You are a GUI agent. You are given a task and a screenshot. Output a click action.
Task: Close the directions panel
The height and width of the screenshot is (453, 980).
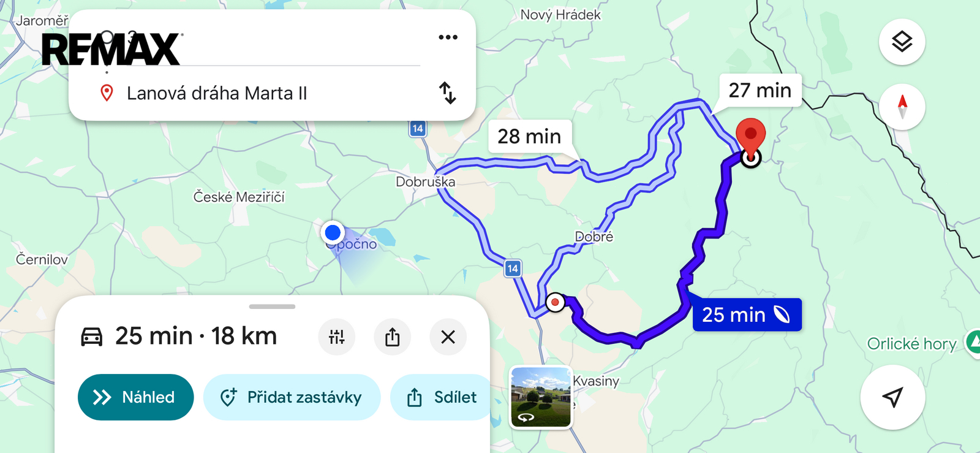(x=448, y=337)
